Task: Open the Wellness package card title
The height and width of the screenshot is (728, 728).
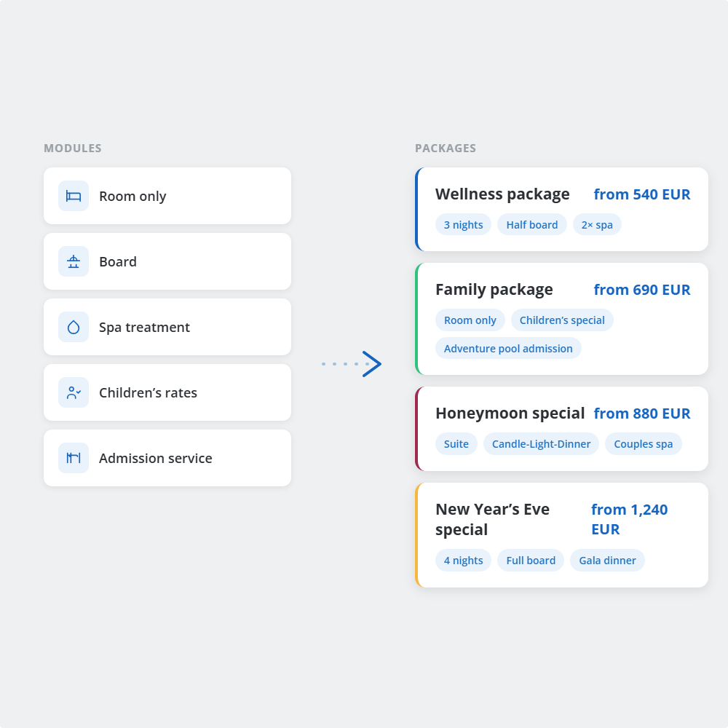Action: coord(502,194)
